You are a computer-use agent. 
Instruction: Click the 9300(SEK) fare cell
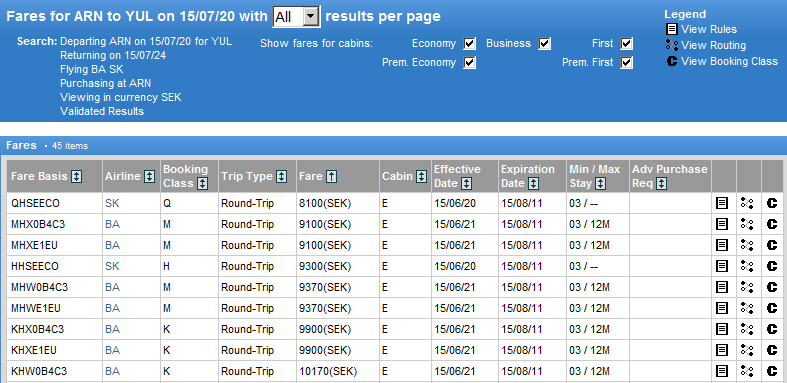pyautogui.click(x=338, y=266)
